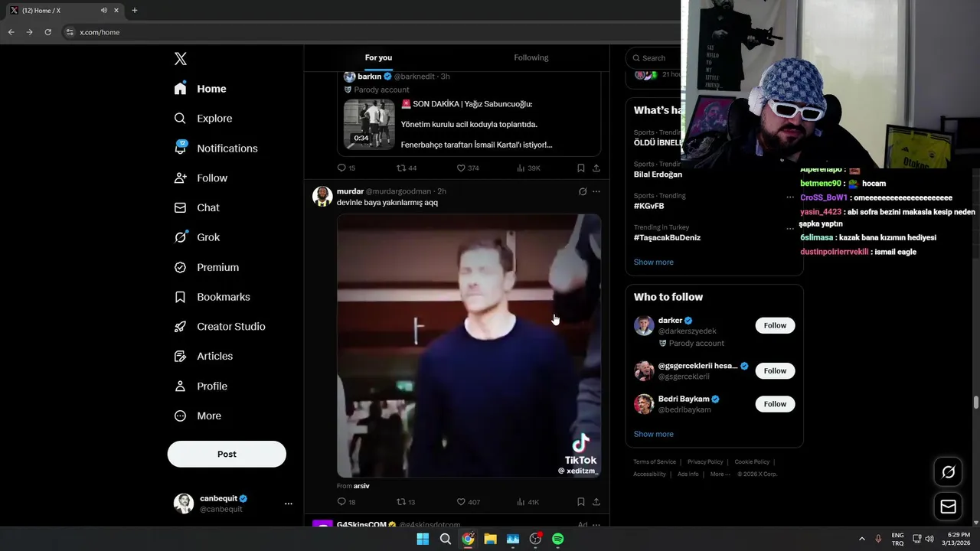Open Ads info footer link
The image size is (980, 551).
tap(688, 474)
